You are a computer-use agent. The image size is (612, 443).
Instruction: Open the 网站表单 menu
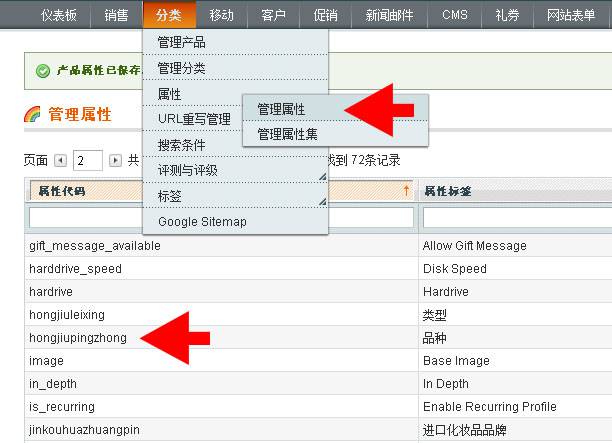(571, 15)
